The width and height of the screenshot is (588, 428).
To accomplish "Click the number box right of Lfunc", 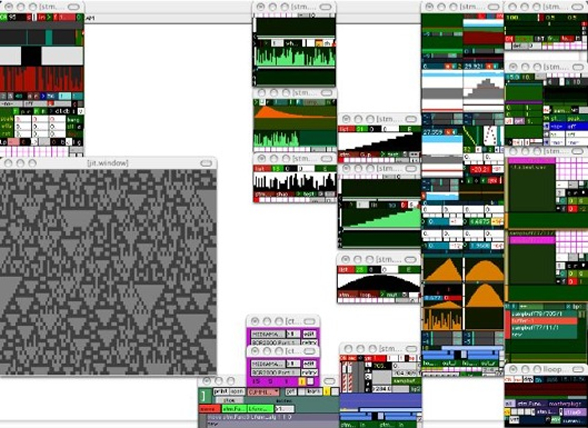I will pyautogui.click(x=285, y=409).
